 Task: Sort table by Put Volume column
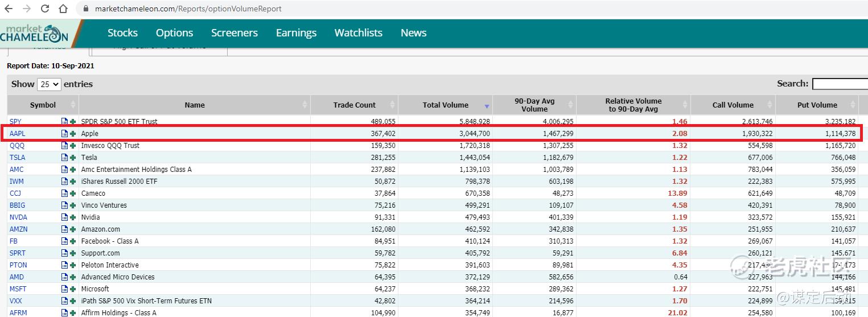click(x=817, y=105)
